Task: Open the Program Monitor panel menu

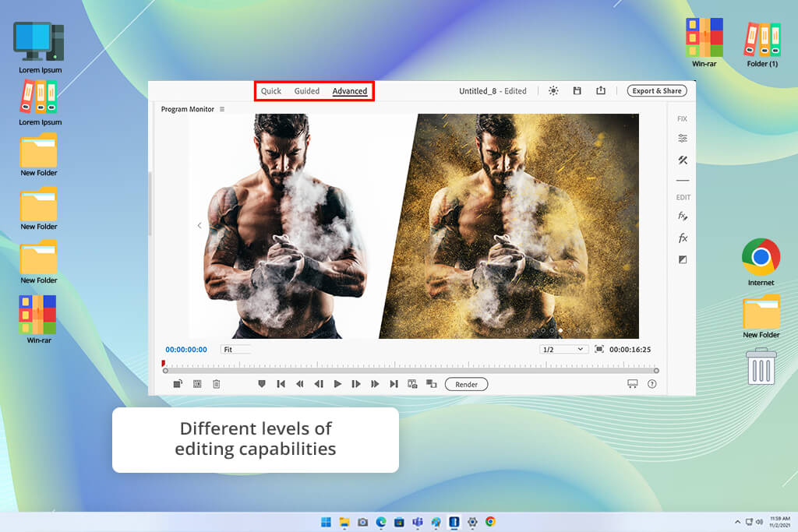Action: click(x=222, y=110)
